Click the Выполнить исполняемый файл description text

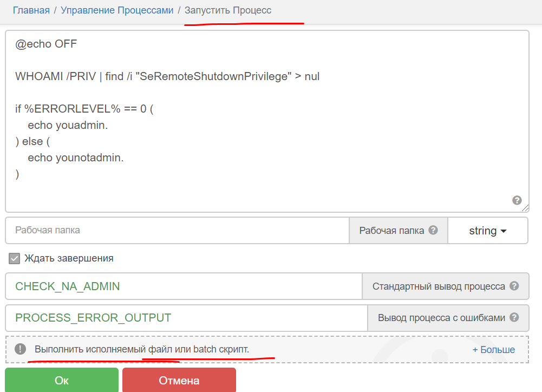point(142,349)
